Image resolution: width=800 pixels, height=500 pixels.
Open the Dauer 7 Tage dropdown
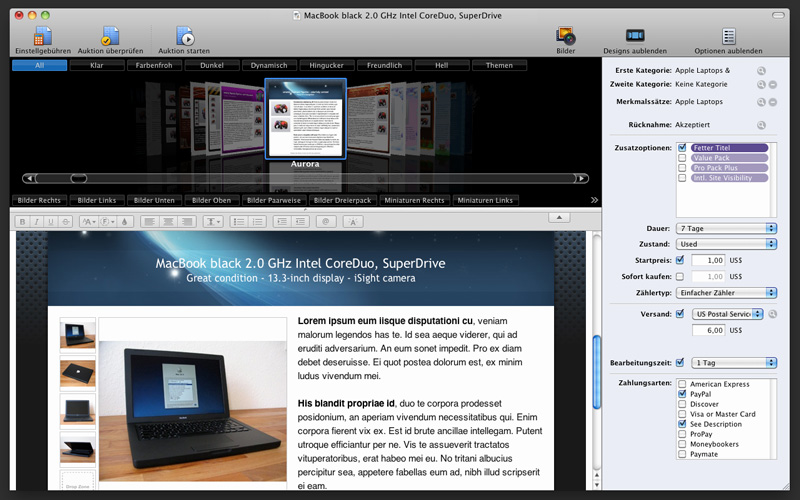726,229
